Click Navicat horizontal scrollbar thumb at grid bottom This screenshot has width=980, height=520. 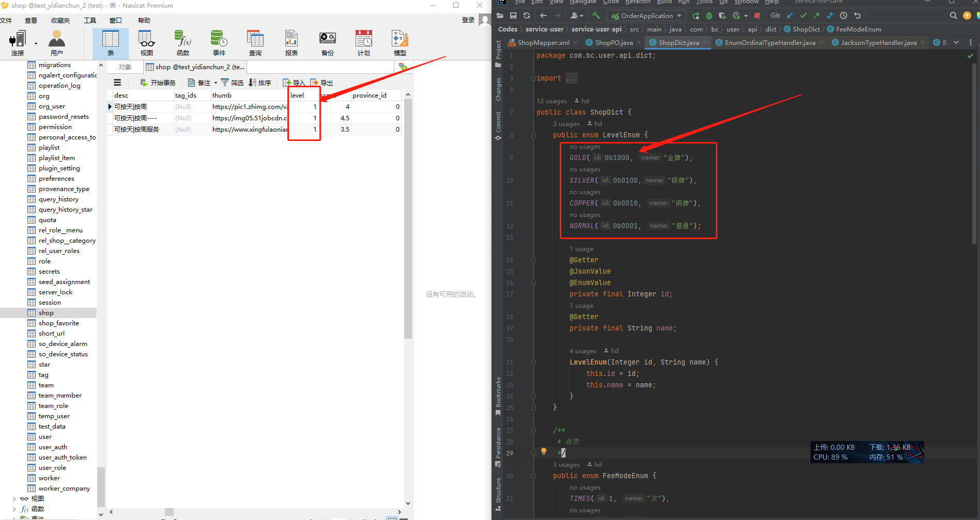pos(169,512)
